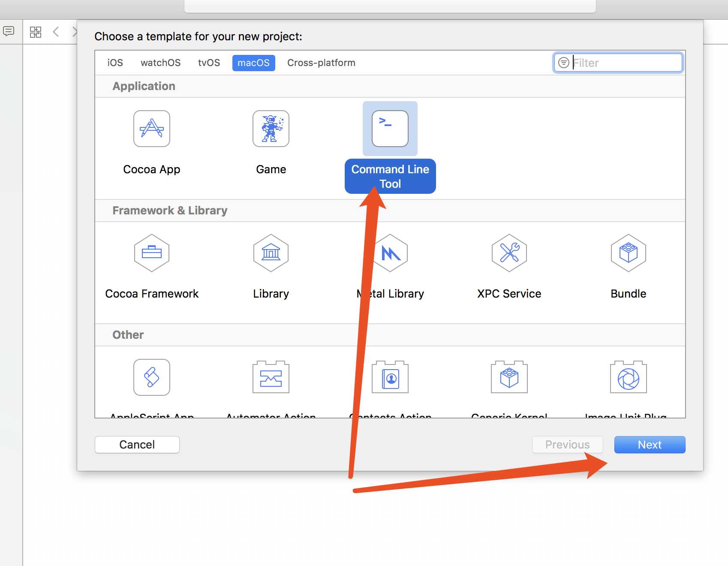Open the related items grid icon in toolbar
This screenshot has width=728, height=566.
pyautogui.click(x=36, y=32)
